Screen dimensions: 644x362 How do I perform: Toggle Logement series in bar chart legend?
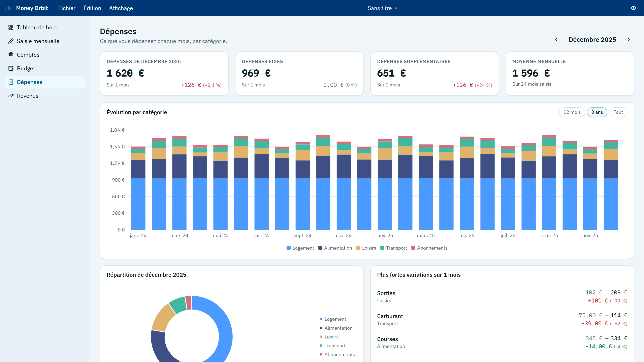[x=300, y=248]
